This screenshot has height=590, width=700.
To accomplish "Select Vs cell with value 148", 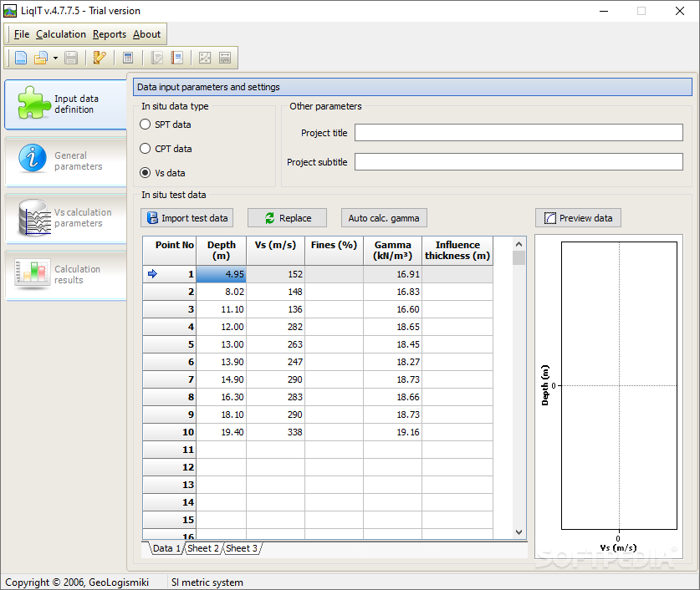I will point(275,292).
